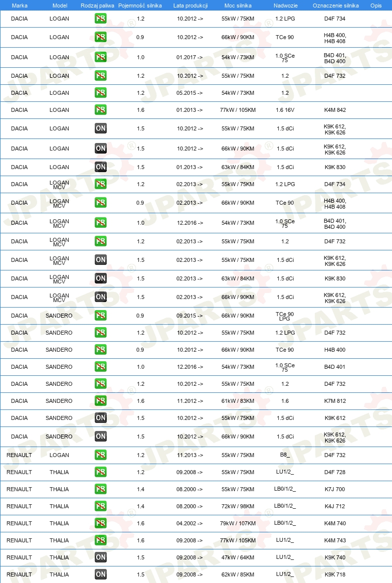Click the 47kW / 64KM power cell
The image size is (392, 583).
238,558
